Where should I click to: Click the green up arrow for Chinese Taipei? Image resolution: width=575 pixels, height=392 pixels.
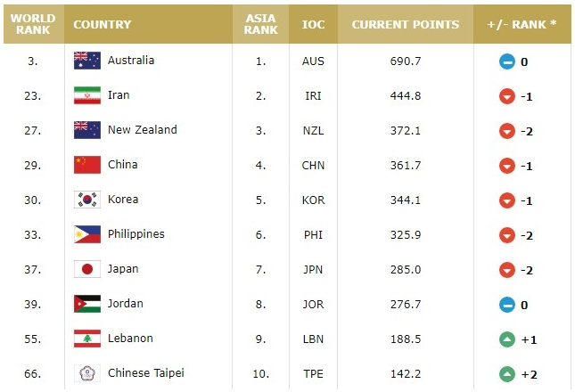pyautogui.click(x=506, y=374)
